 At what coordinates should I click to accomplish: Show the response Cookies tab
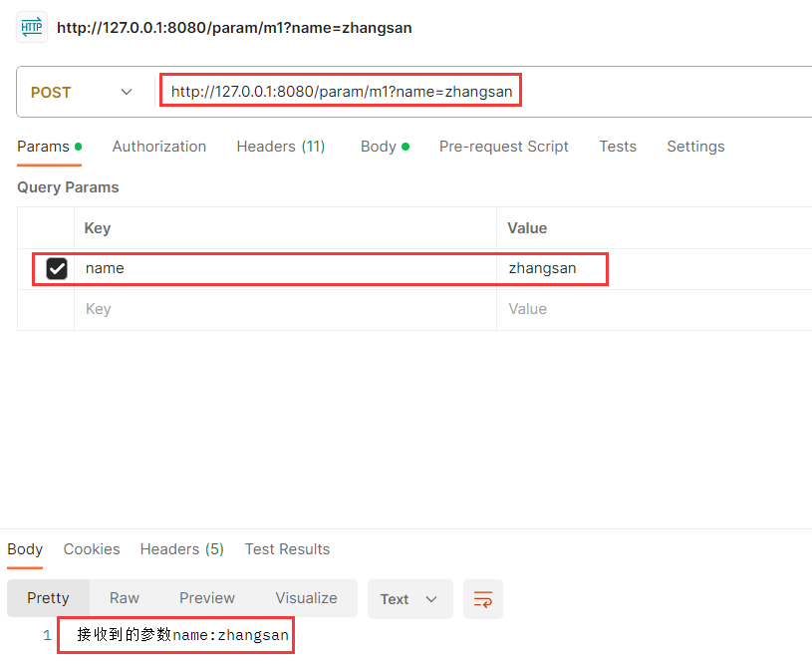pos(92,549)
